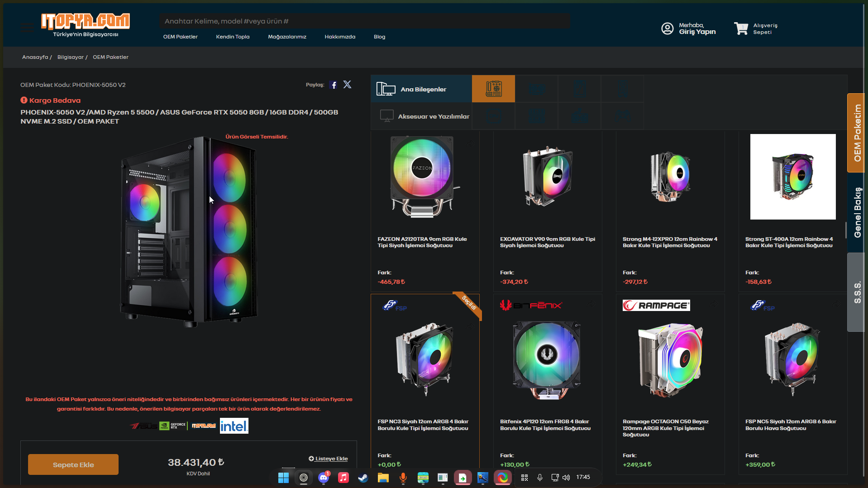Open Steam from the taskbar
This screenshot has height=488, width=868.
363,478
